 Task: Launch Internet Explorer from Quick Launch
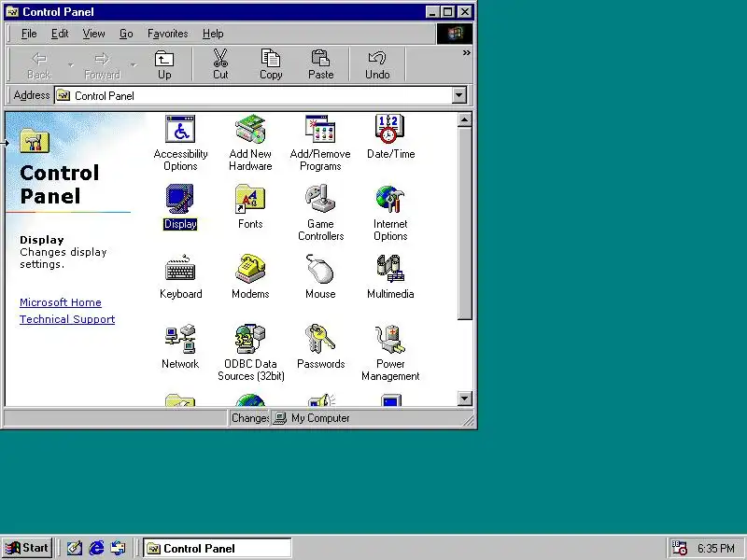(x=96, y=548)
